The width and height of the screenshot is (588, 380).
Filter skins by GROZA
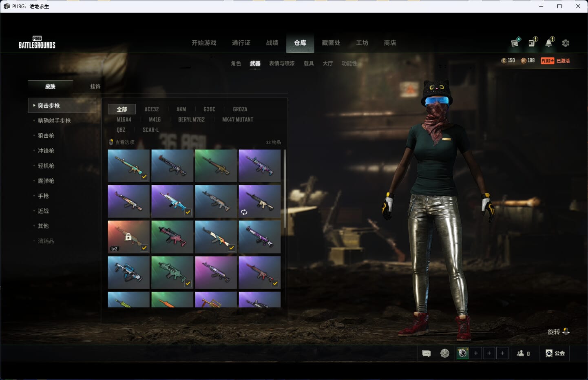[x=240, y=109]
